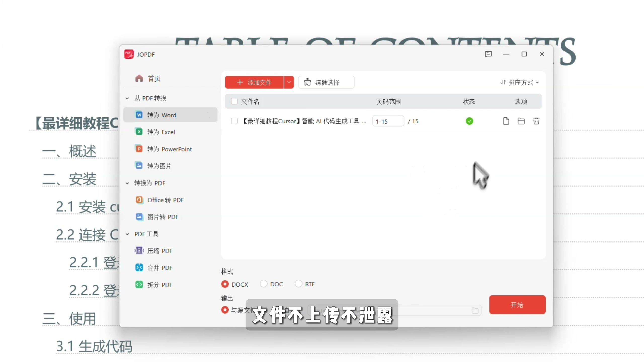The image size is (644, 362).
Task: Maximize the JOPDF window
Action: tap(524, 54)
